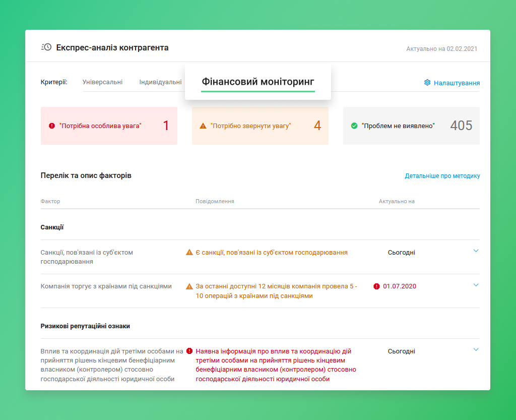Screen dimensions: 516x420
Task: Click green checkmark icon in 'Проблем не виявлено' card
Action: [x=354, y=126]
